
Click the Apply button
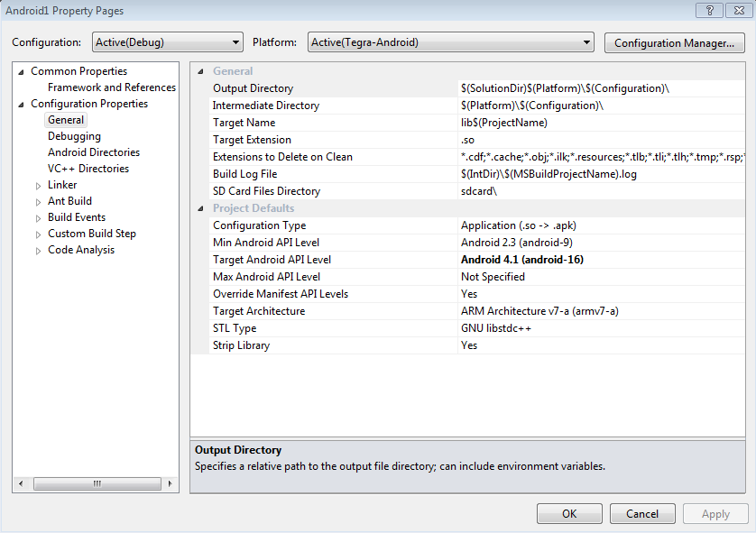click(715, 514)
